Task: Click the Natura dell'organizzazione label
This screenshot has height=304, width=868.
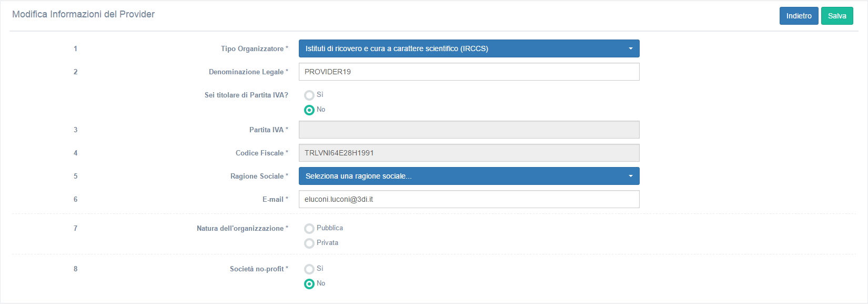Action: pos(241,228)
